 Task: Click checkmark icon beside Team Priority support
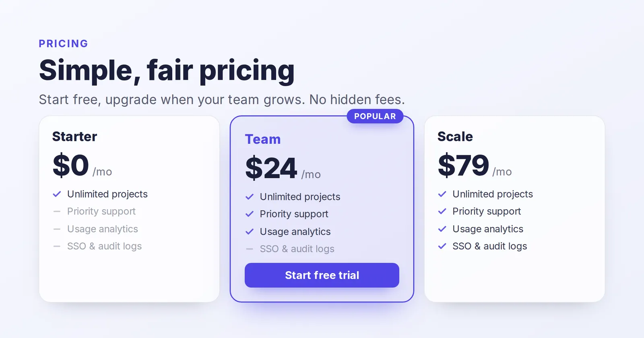click(x=250, y=214)
